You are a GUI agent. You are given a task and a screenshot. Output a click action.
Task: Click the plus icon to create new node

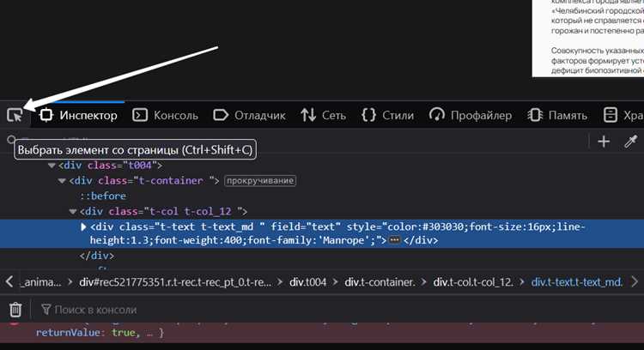(604, 142)
